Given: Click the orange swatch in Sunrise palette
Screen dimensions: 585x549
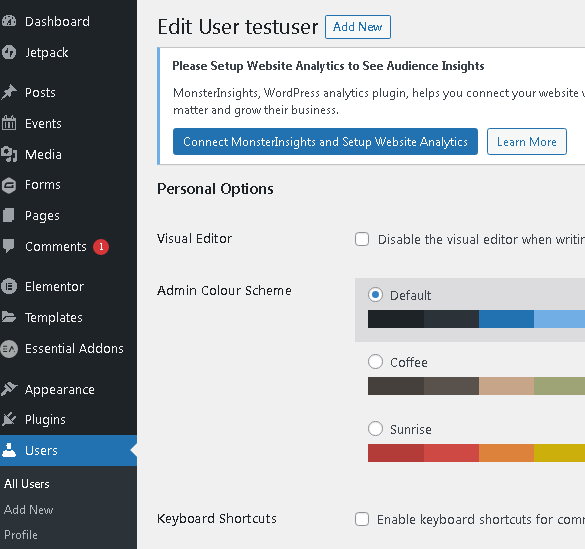Looking at the screenshot, I should coord(506,453).
